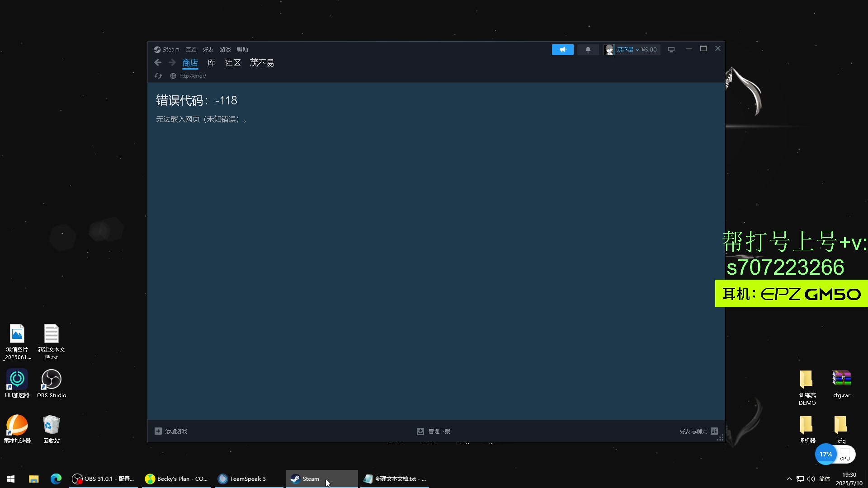Select the cfg.rar archive
The height and width of the screenshot is (488, 868).
(x=842, y=384)
